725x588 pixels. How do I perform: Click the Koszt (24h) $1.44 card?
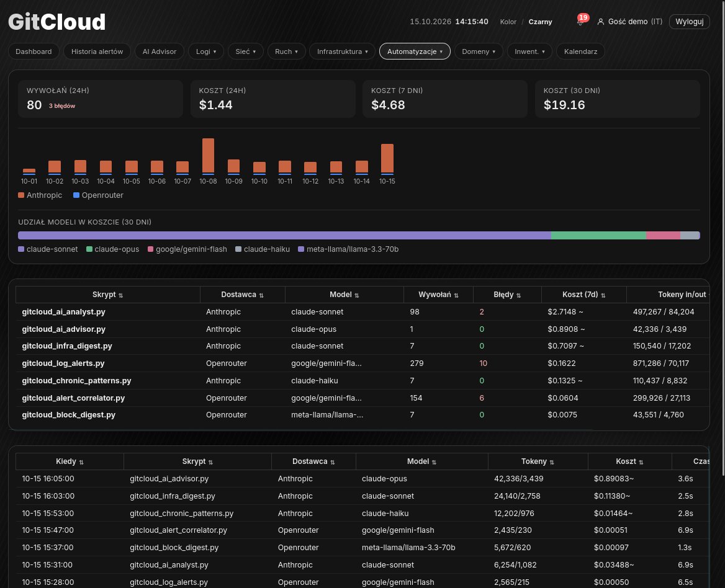pyautogui.click(x=272, y=99)
